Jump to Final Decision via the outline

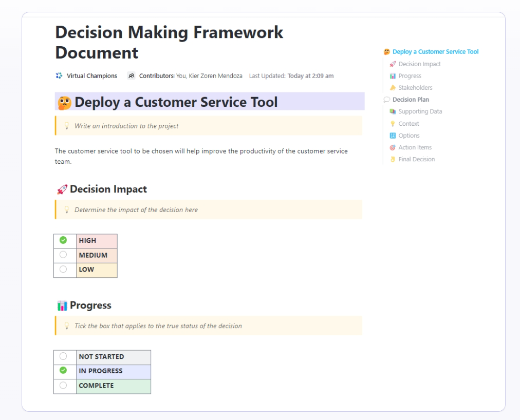pos(416,159)
